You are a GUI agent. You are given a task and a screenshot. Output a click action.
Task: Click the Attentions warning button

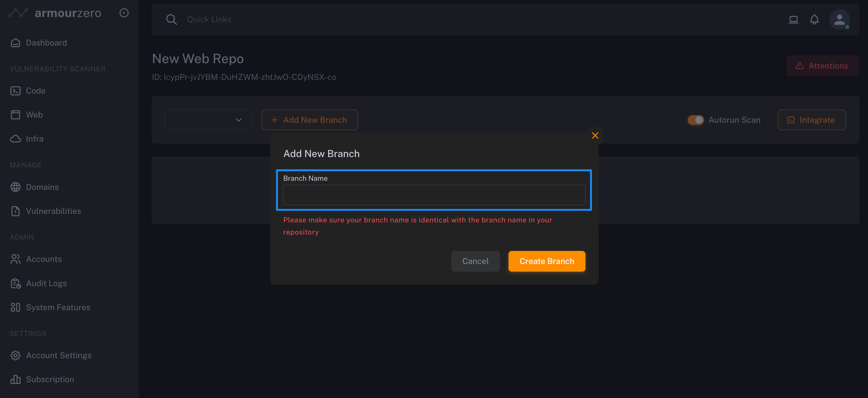click(822, 66)
